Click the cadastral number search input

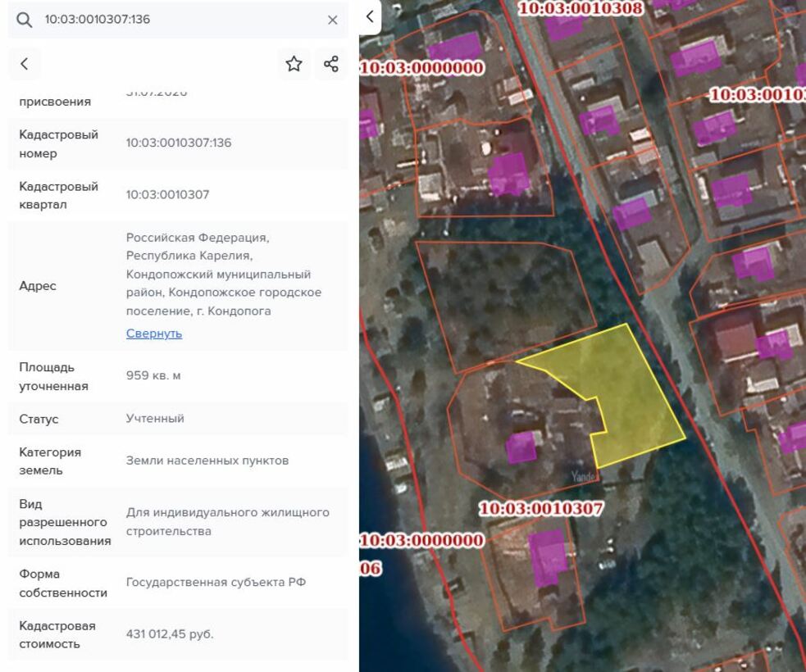click(x=180, y=20)
